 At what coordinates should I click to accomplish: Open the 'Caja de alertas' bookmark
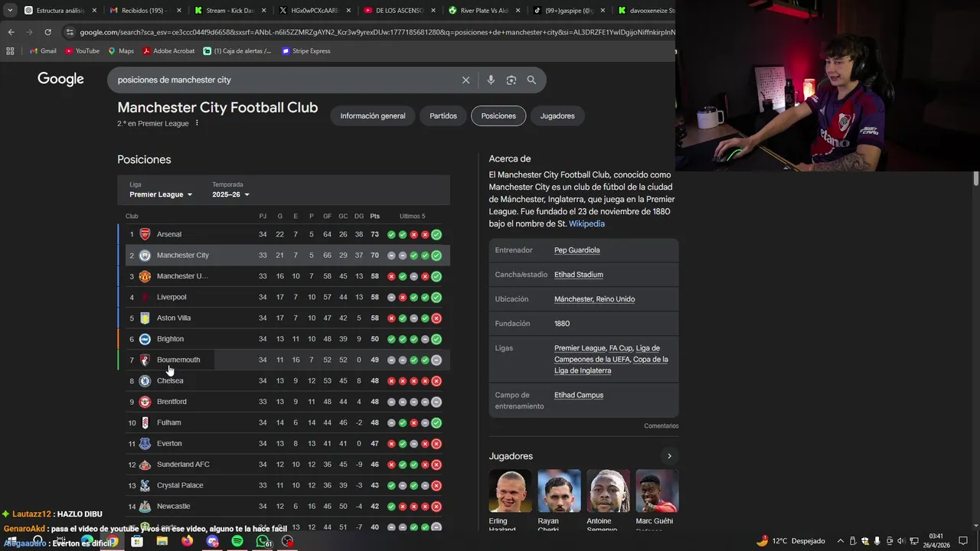coord(237,51)
